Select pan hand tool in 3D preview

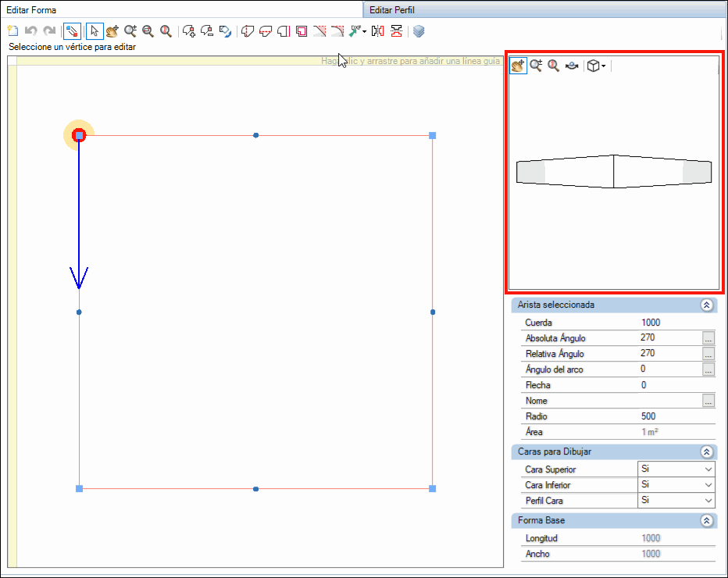click(518, 66)
